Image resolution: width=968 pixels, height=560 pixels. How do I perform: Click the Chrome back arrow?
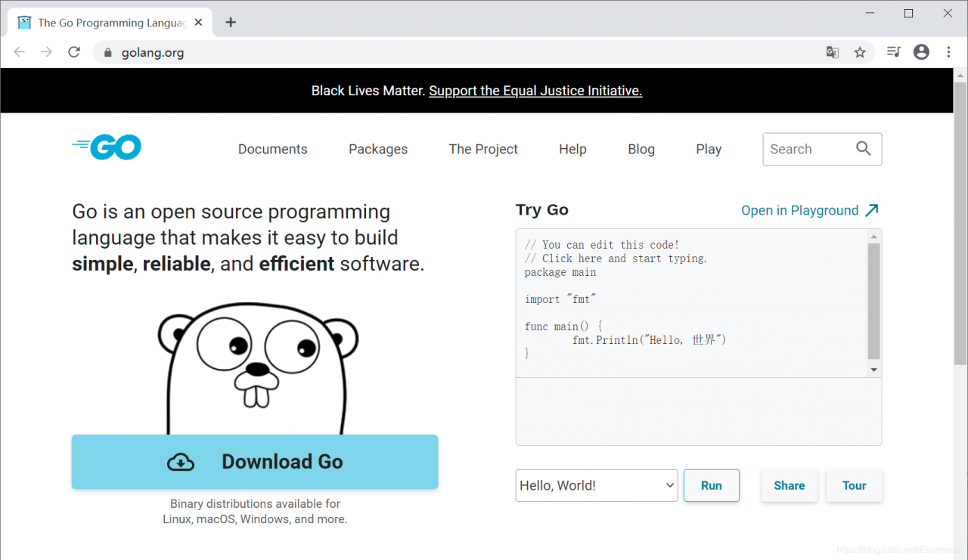(x=20, y=52)
